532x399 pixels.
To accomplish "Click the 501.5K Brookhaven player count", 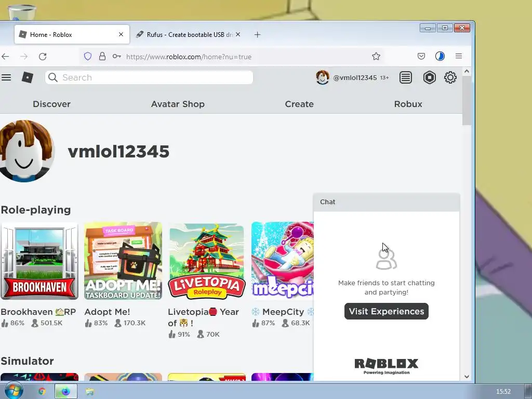I will point(51,323).
